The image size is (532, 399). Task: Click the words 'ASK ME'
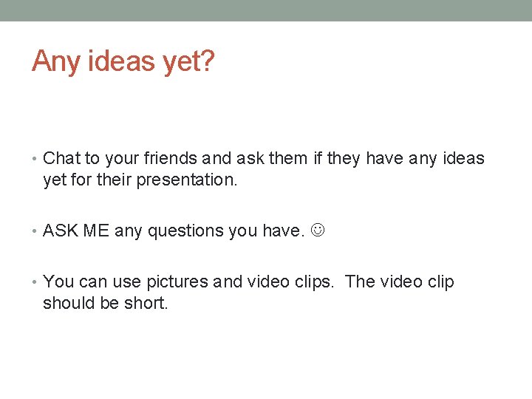point(75,231)
